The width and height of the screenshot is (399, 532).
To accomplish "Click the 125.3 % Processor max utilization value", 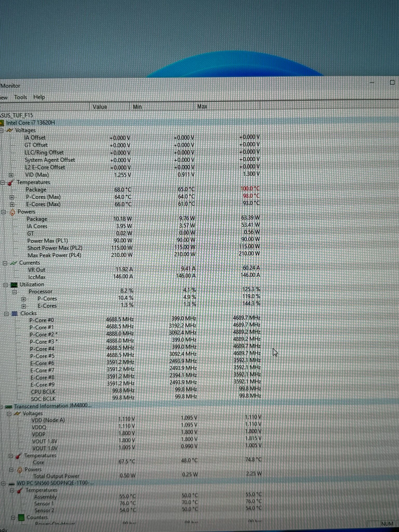I will [251, 289].
